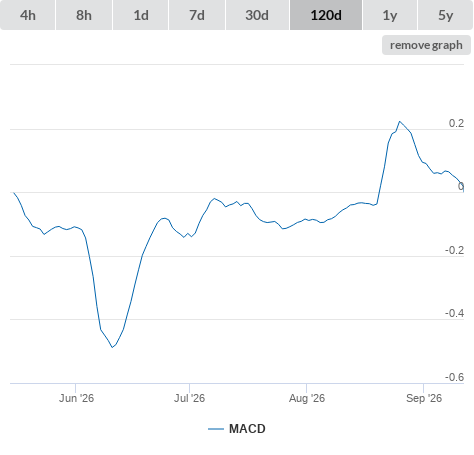The image size is (474, 455).
Task: Click the -0.6 y-axis label
Action: click(x=454, y=377)
